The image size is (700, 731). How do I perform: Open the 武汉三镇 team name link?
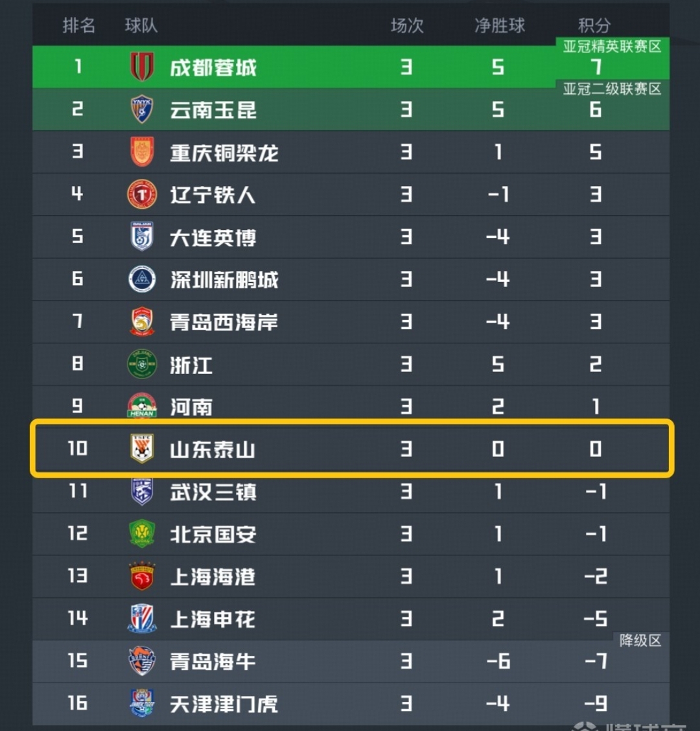coord(213,492)
